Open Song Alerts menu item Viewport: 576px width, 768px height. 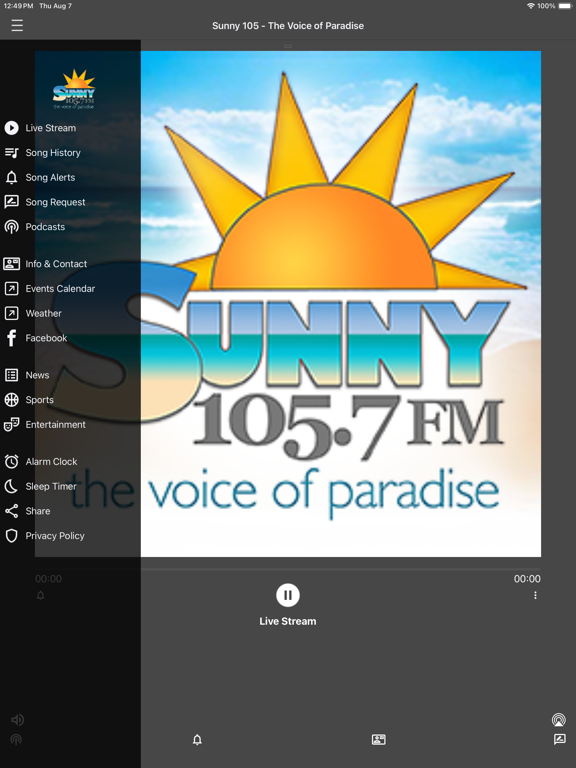point(50,177)
